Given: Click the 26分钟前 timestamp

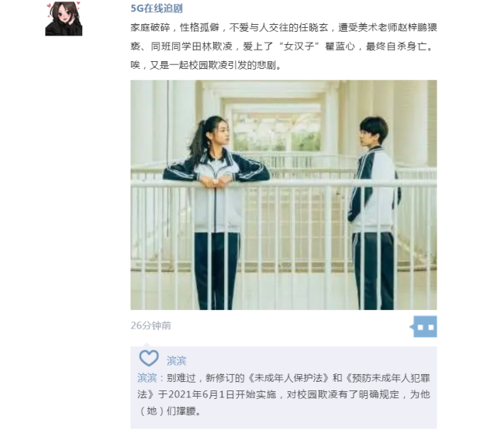Looking at the screenshot, I should pyautogui.click(x=150, y=325).
